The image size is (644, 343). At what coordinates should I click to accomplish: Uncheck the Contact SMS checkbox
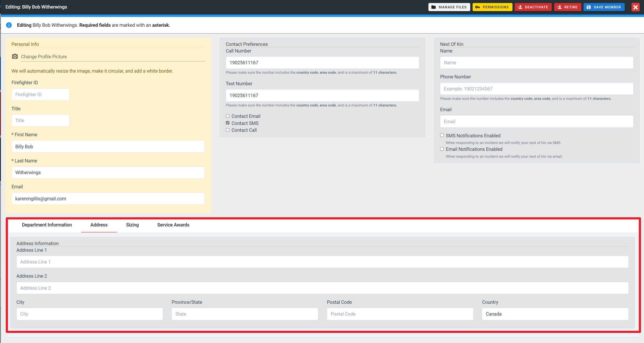pyautogui.click(x=228, y=123)
